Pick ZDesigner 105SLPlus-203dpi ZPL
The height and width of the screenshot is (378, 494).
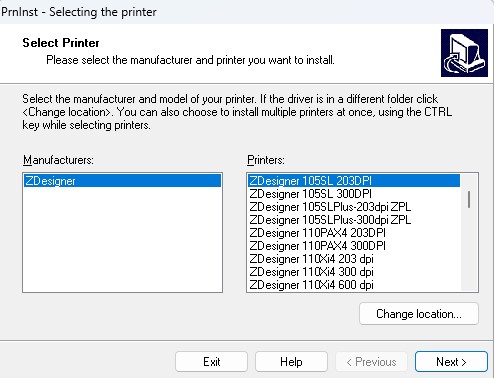[x=354, y=207]
